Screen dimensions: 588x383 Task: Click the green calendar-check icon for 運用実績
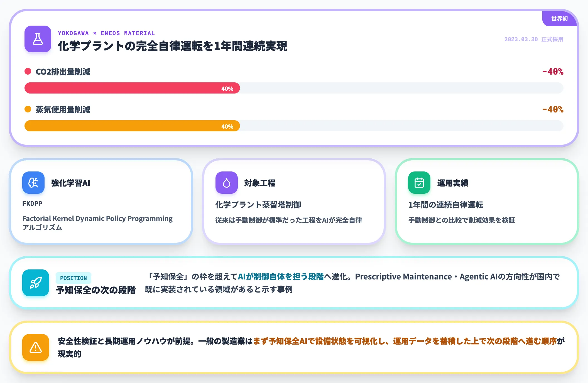coord(419,183)
